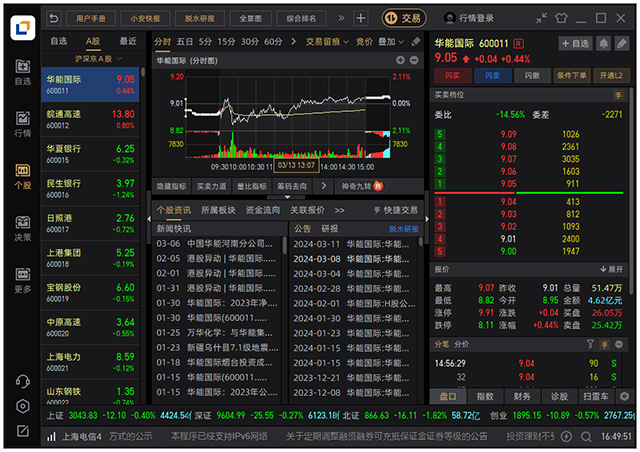Show more chart periods with right chevron
The height and width of the screenshot is (452, 640).
click(x=293, y=42)
